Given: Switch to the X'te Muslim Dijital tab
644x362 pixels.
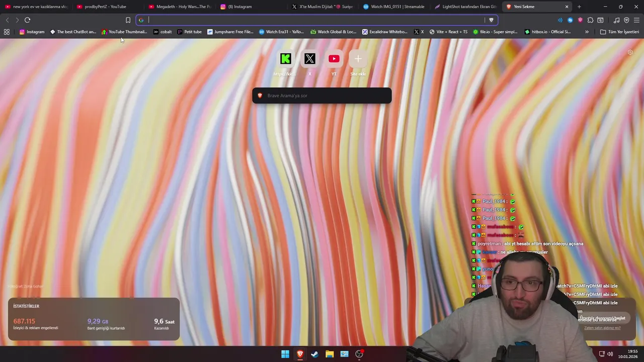Looking at the screenshot, I should tap(324, 7).
